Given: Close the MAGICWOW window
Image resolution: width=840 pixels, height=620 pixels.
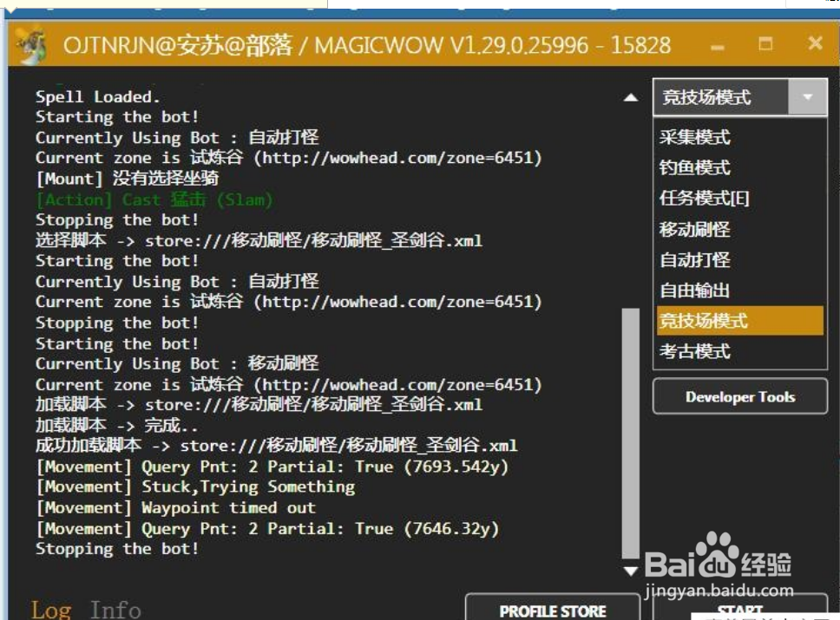Looking at the screenshot, I should [x=815, y=42].
